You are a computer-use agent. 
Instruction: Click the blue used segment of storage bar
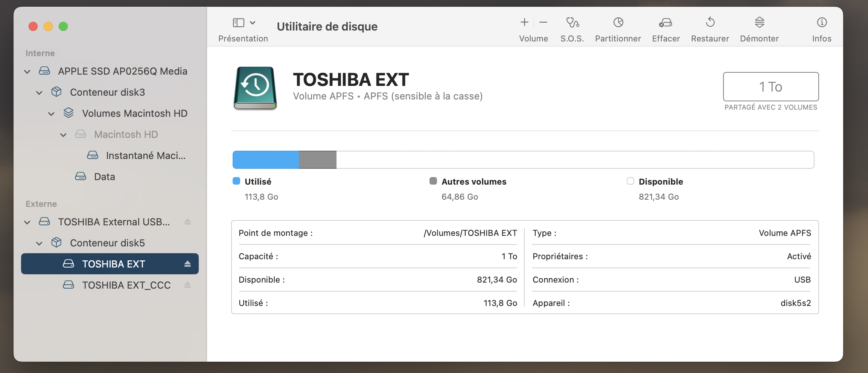pyautogui.click(x=266, y=160)
